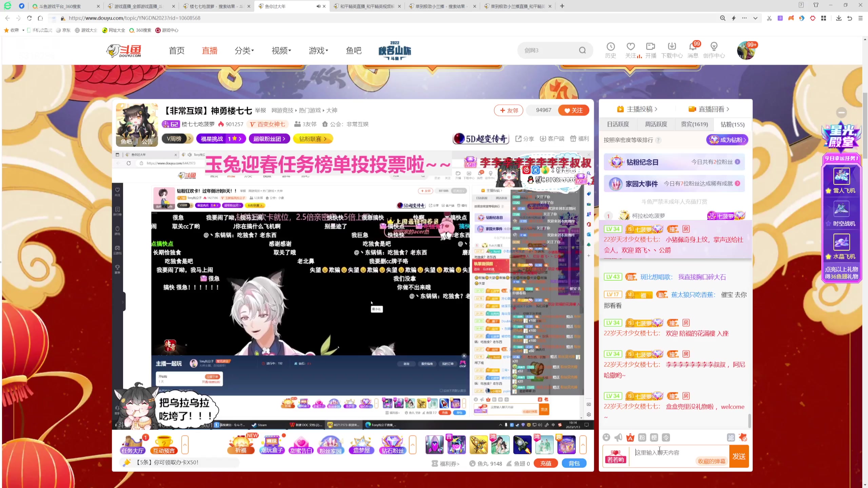The image size is (868, 488).
Task: Expand 主播投稿 chevron link
Action: (637, 109)
